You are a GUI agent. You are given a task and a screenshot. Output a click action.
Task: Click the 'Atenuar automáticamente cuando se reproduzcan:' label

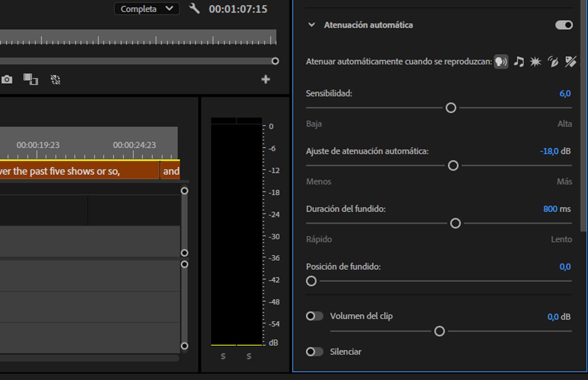(x=399, y=61)
